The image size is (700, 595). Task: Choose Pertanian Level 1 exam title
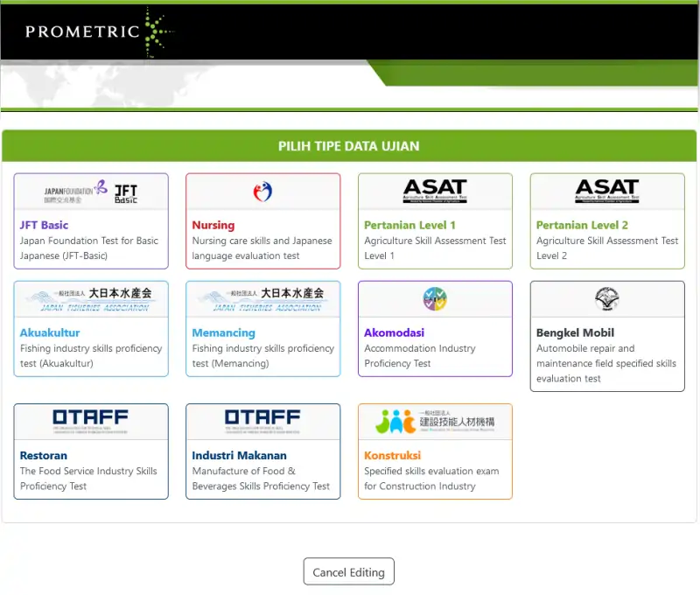point(409,225)
